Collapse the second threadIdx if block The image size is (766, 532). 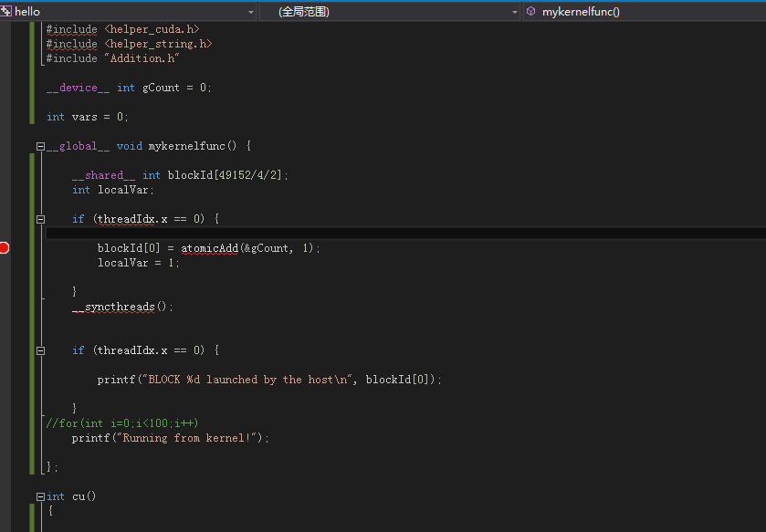pos(39,349)
